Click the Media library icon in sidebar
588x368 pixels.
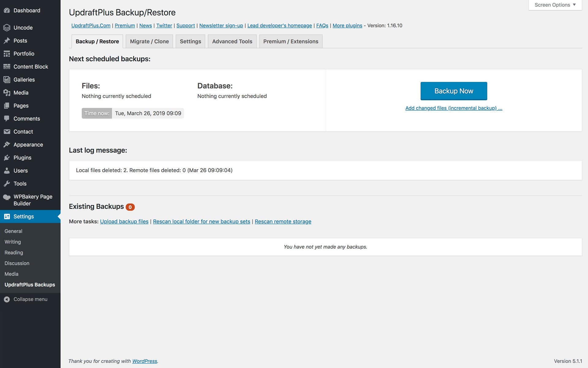click(x=7, y=93)
